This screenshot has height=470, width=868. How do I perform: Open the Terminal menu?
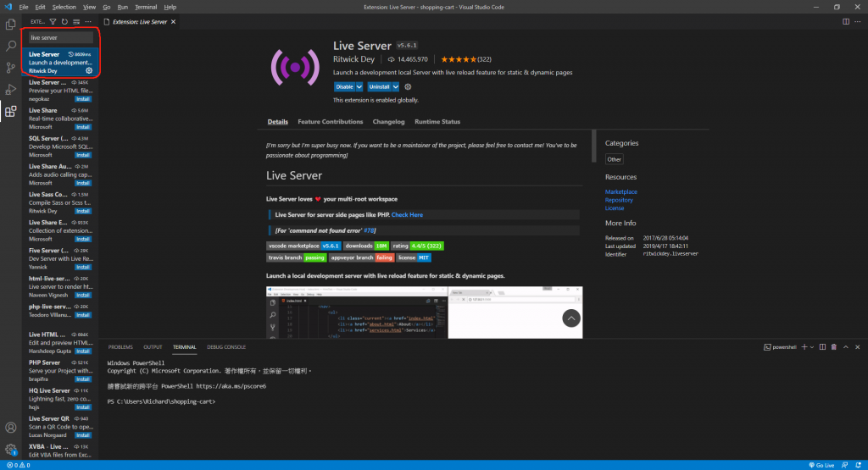pos(146,7)
